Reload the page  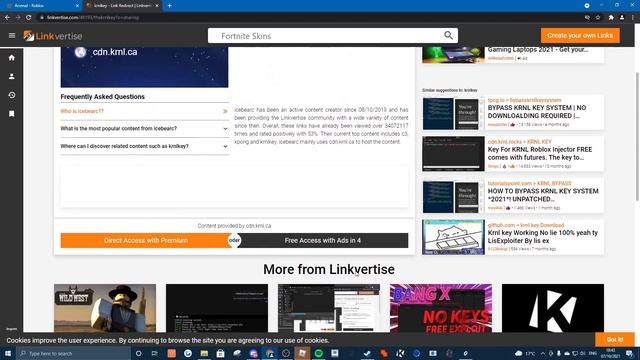29,18
